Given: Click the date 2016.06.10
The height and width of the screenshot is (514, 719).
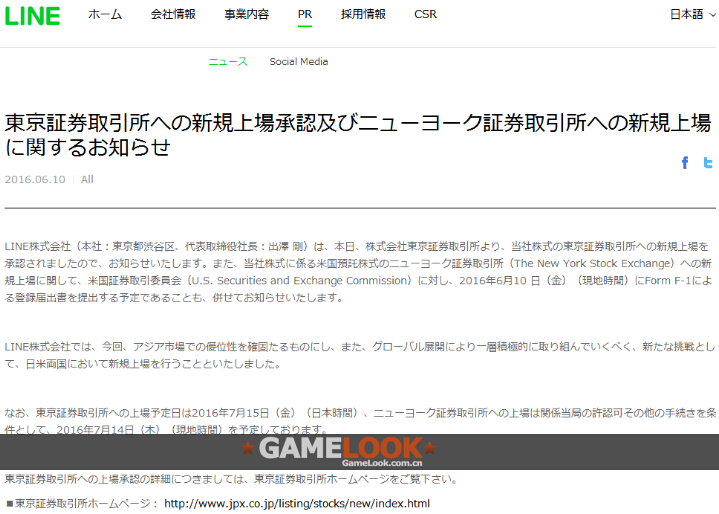Looking at the screenshot, I should [35, 179].
